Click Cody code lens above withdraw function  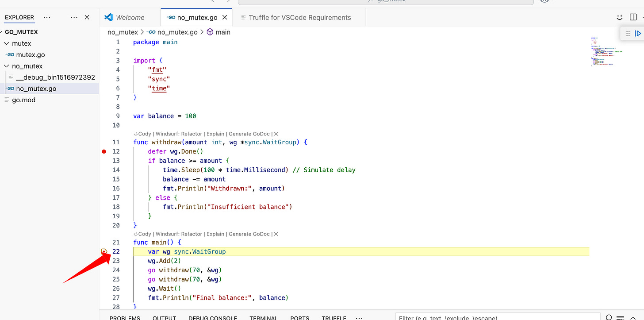tap(142, 134)
